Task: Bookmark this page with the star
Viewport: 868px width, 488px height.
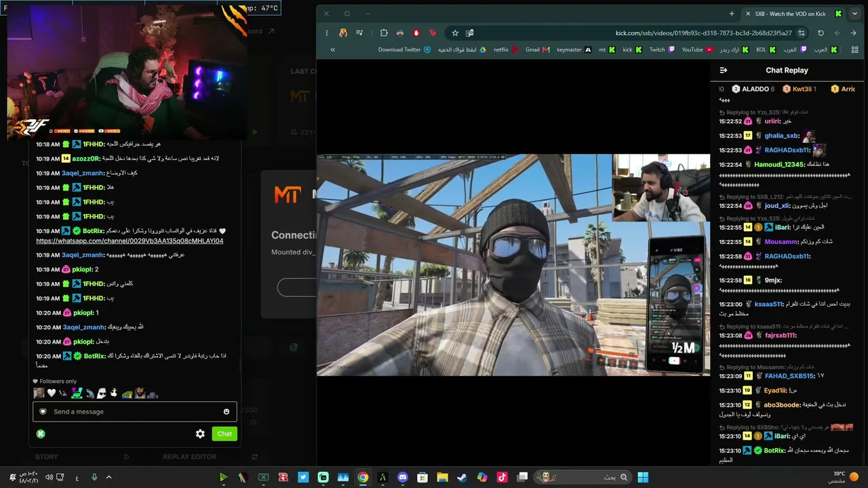Action: [455, 33]
